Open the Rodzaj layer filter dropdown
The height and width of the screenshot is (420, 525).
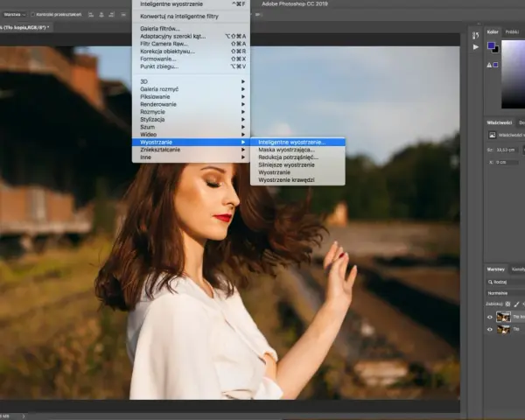(x=506, y=282)
